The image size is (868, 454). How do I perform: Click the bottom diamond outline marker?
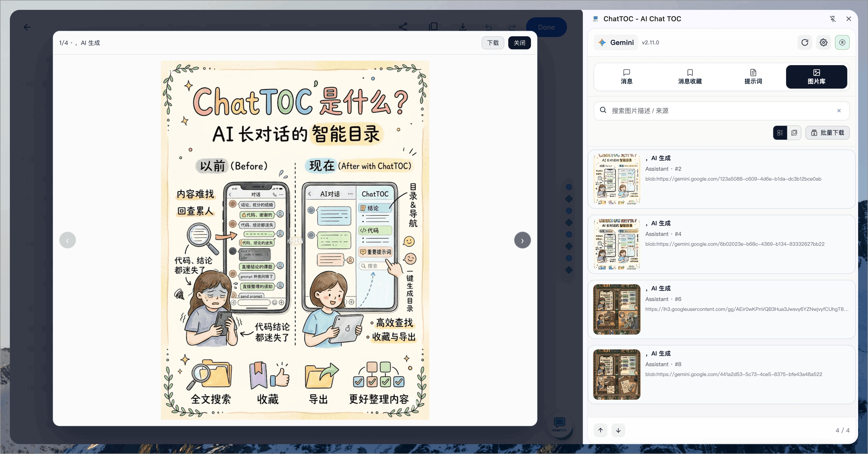pos(569,270)
